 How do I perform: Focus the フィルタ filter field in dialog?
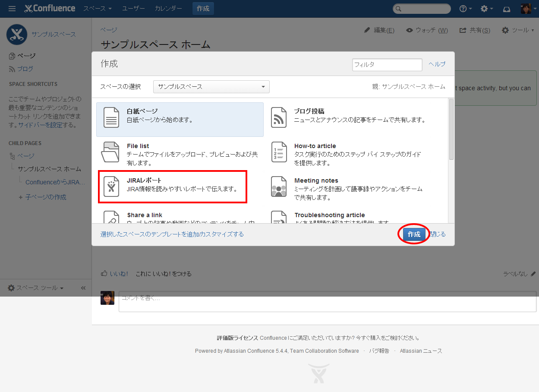[387, 64]
